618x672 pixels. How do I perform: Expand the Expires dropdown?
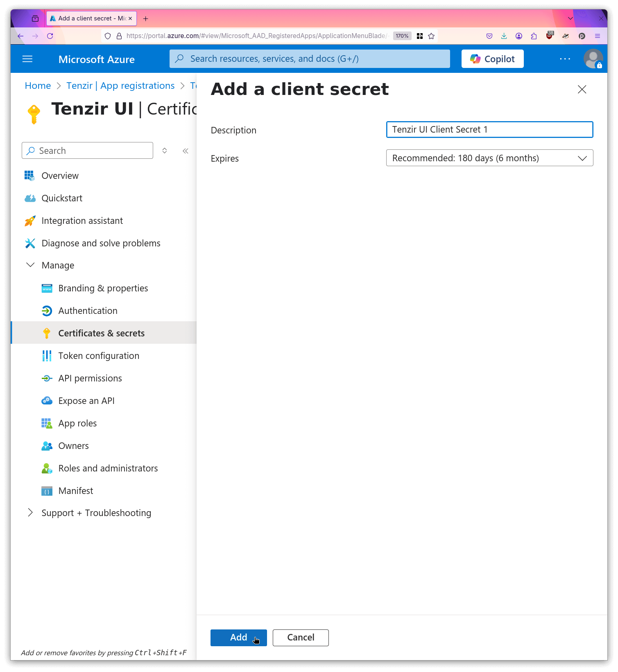489,158
